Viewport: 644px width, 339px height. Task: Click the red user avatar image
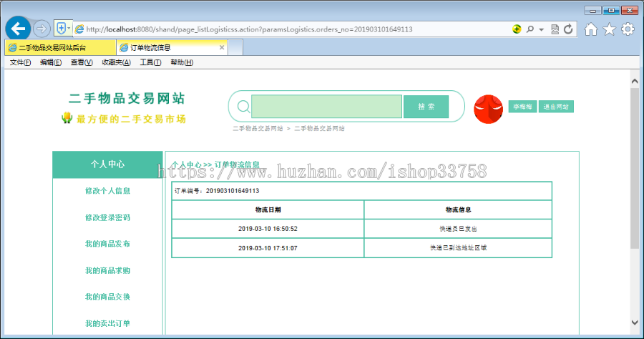pos(488,109)
